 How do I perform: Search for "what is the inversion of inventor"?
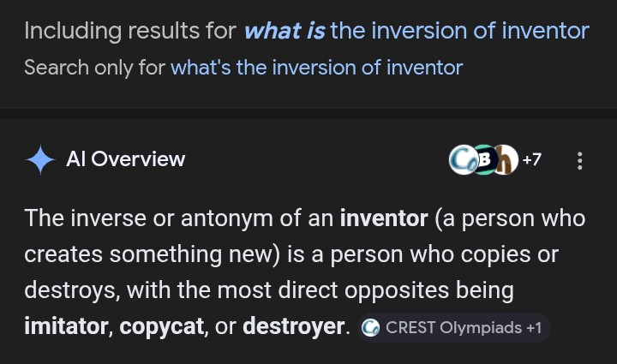[416, 32]
